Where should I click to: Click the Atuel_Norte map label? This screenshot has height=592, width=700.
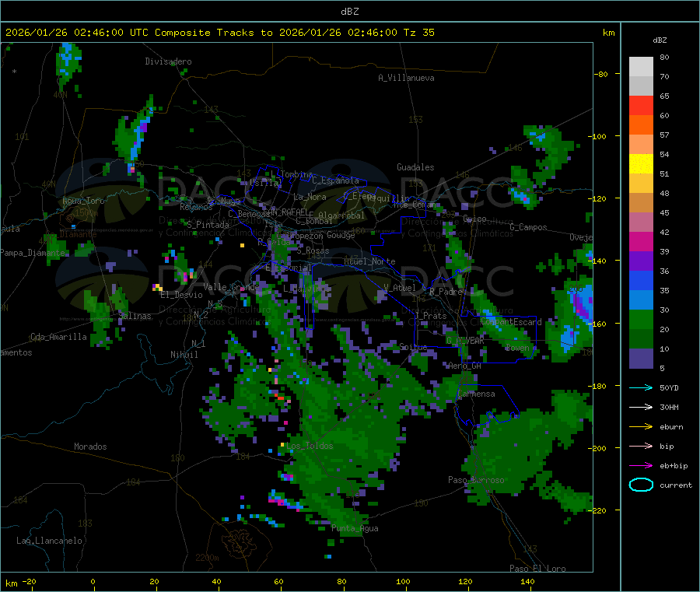pos(369,261)
